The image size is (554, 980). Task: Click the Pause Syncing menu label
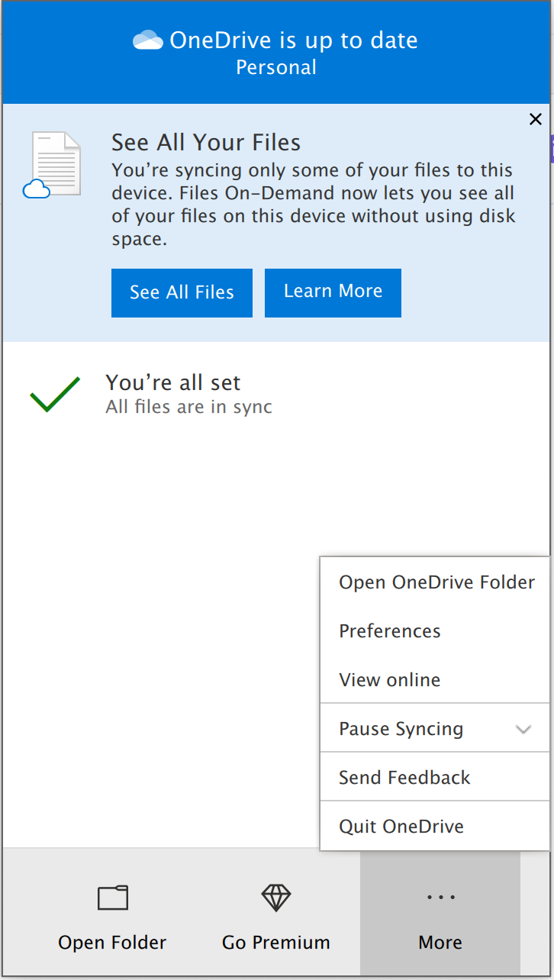[x=401, y=729]
